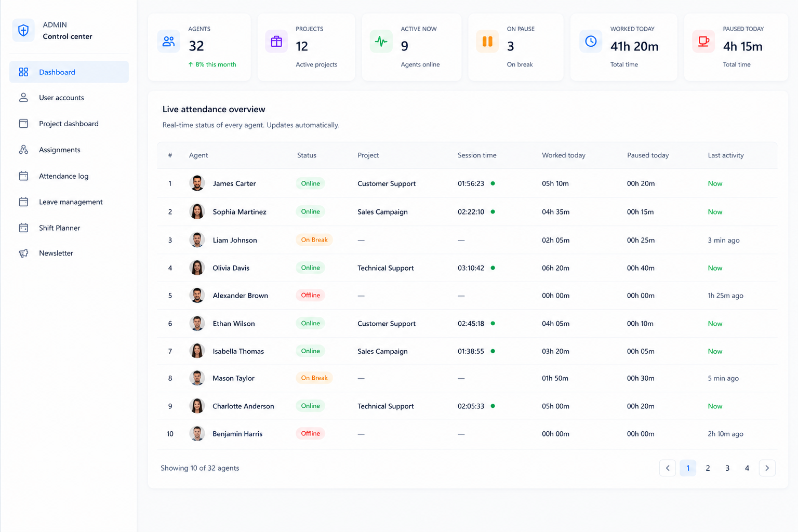The image size is (798, 532).
Task: Open Leave management in sidebar
Action: pos(69,202)
